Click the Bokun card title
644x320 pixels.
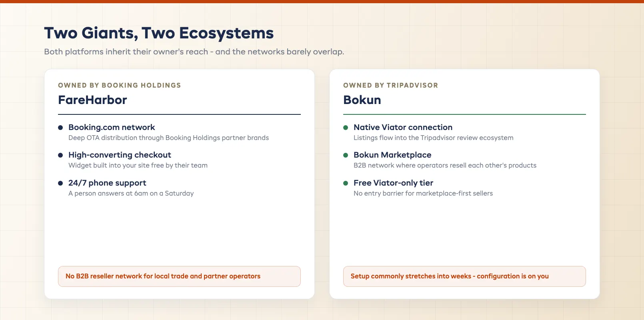point(362,100)
